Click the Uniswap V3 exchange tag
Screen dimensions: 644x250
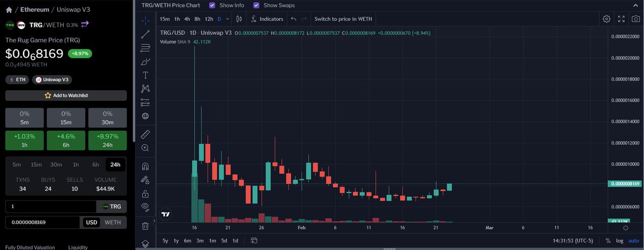52,79
